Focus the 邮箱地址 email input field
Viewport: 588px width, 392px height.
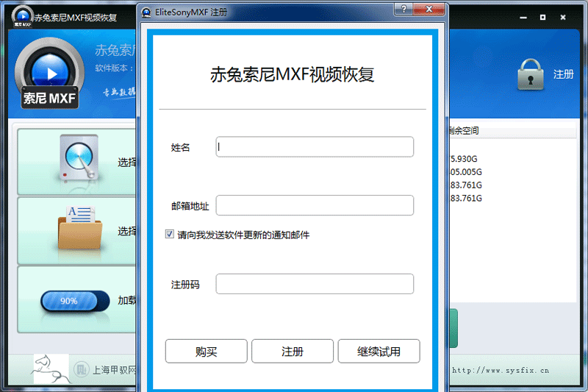(315, 205)
